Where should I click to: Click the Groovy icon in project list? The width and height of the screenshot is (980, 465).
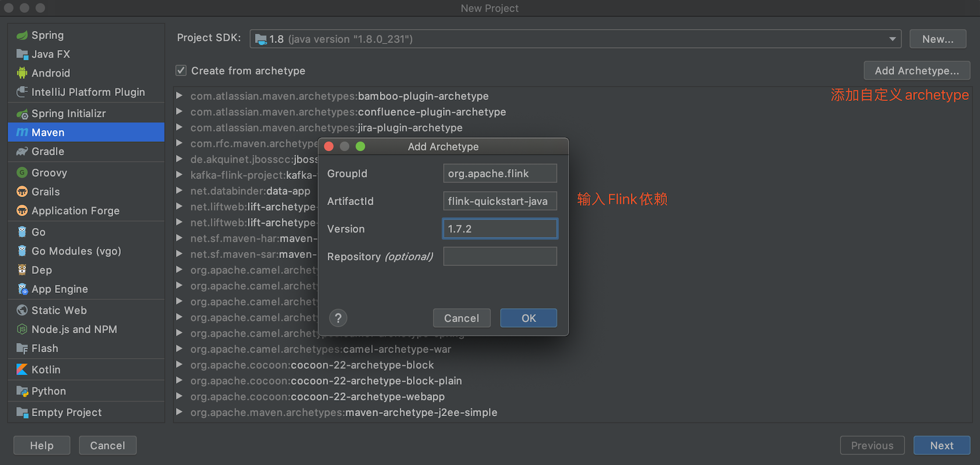pyautogui.click(x=22, y=173)
